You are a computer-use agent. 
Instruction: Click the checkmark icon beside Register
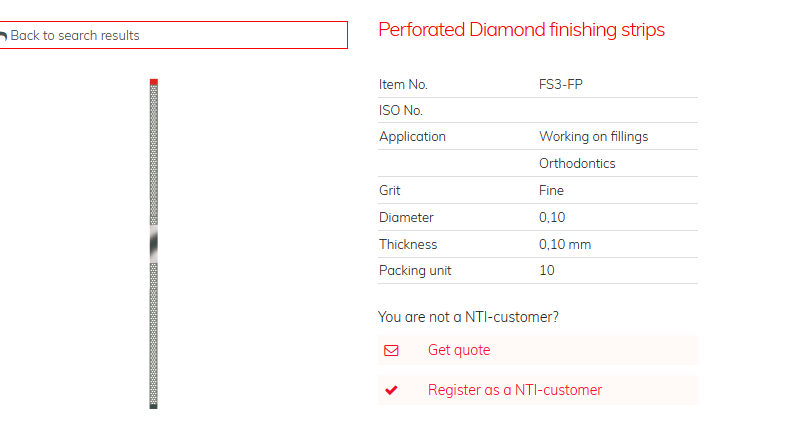click(x=391, y=390)
